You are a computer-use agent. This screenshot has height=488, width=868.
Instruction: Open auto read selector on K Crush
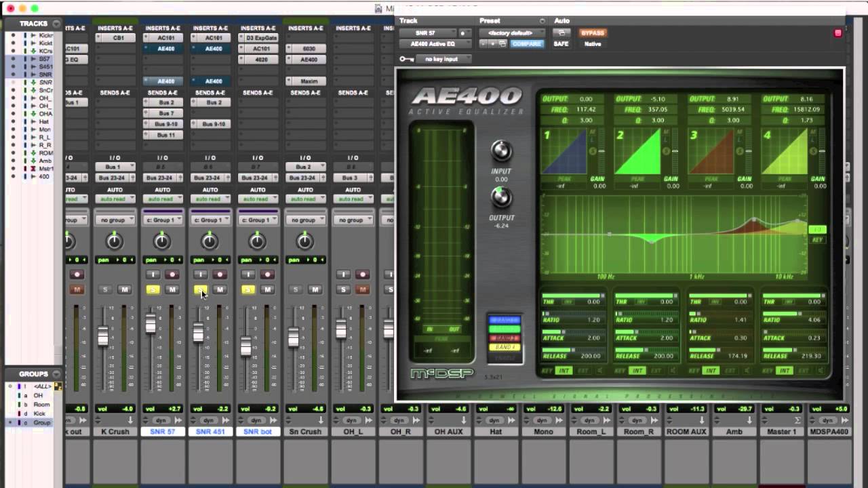(x=115, y=199)
